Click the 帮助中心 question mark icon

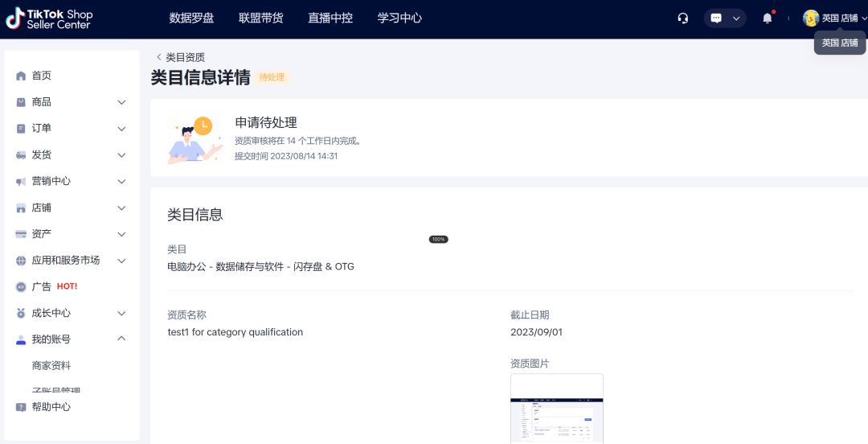(21, 407)
